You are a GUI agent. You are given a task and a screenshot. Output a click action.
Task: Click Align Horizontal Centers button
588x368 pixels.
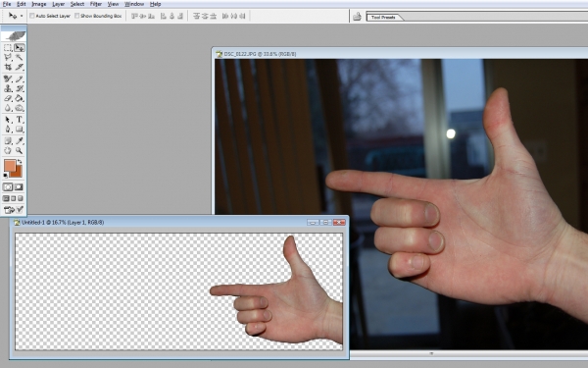tap(171, 16)
